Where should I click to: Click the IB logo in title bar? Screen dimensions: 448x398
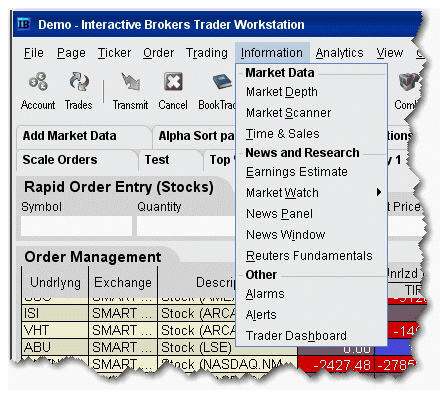click(24, 24)
